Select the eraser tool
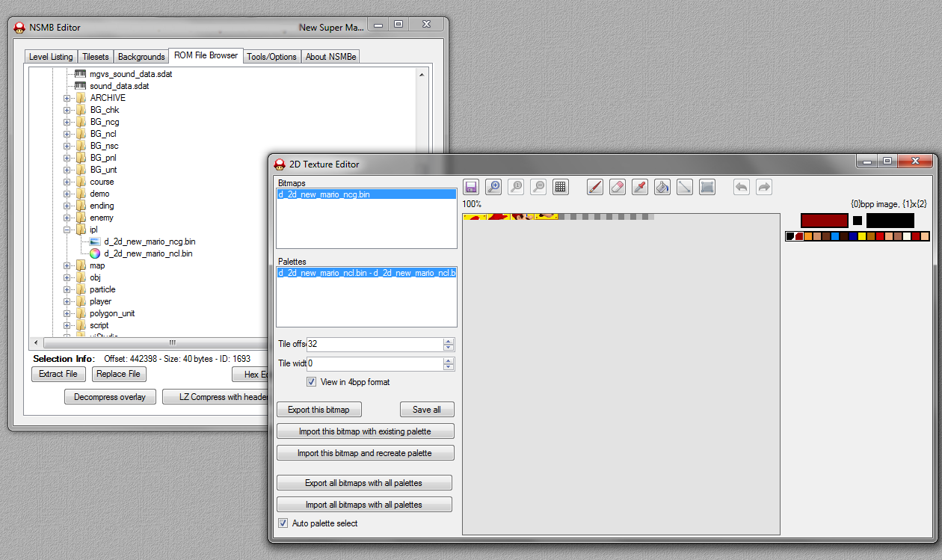This screenshot has height=560, width=942. [x=618, y=187]
